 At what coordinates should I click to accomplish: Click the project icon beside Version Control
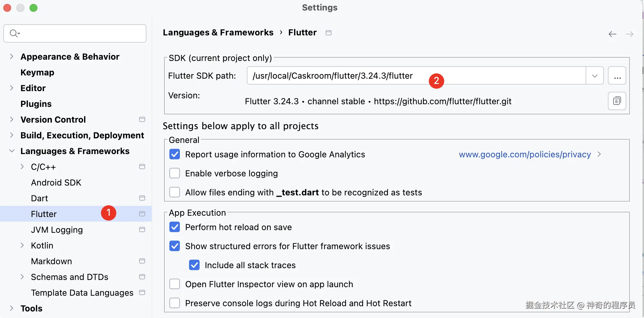tap(142, 119)
